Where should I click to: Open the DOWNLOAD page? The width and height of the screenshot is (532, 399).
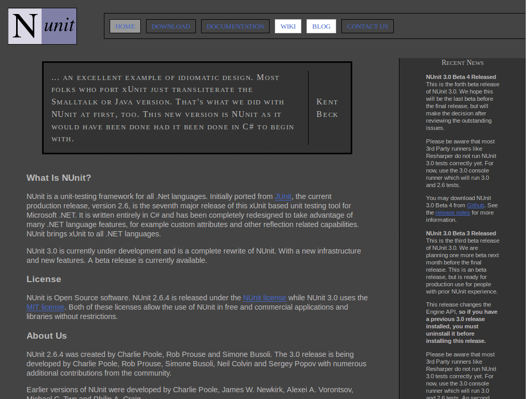170,26
